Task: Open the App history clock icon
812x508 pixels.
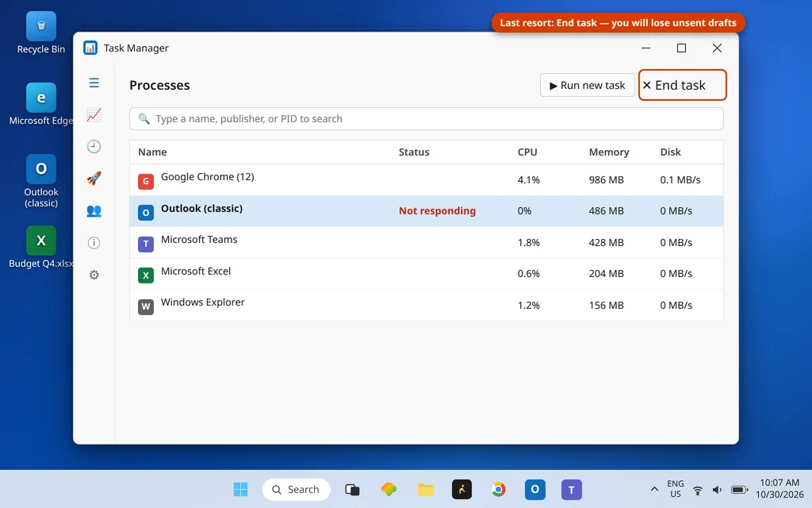Action: coord(94,147)
